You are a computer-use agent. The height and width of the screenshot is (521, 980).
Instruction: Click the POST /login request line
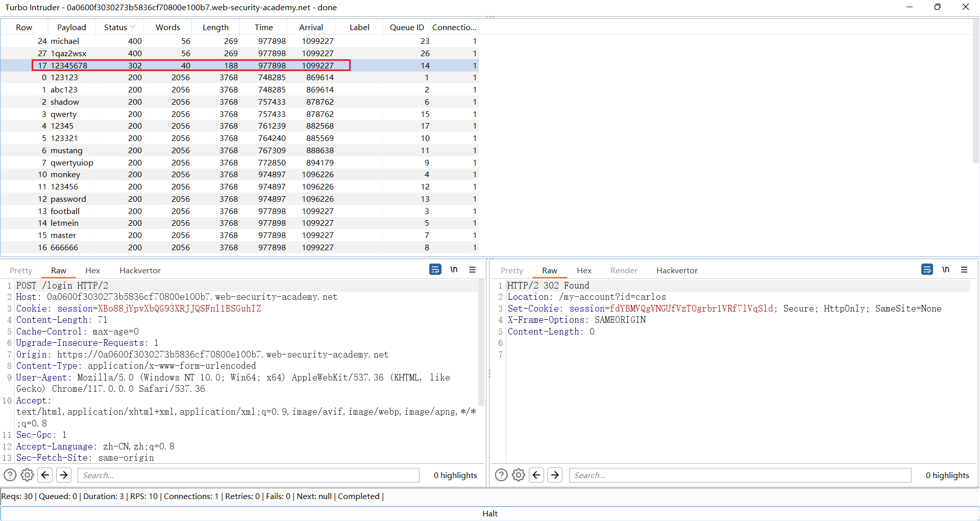click(62, 286)
